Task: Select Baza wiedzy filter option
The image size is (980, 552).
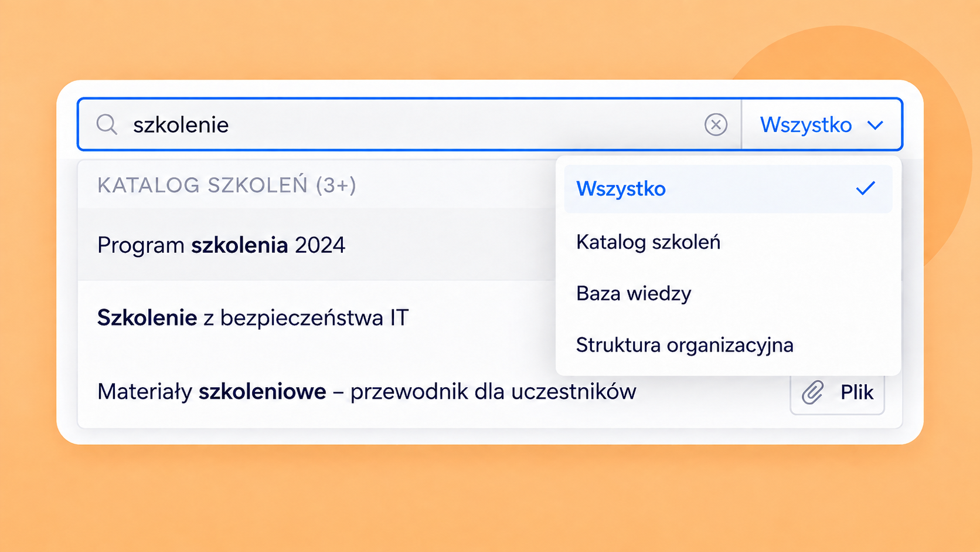Action: point(728,293)
